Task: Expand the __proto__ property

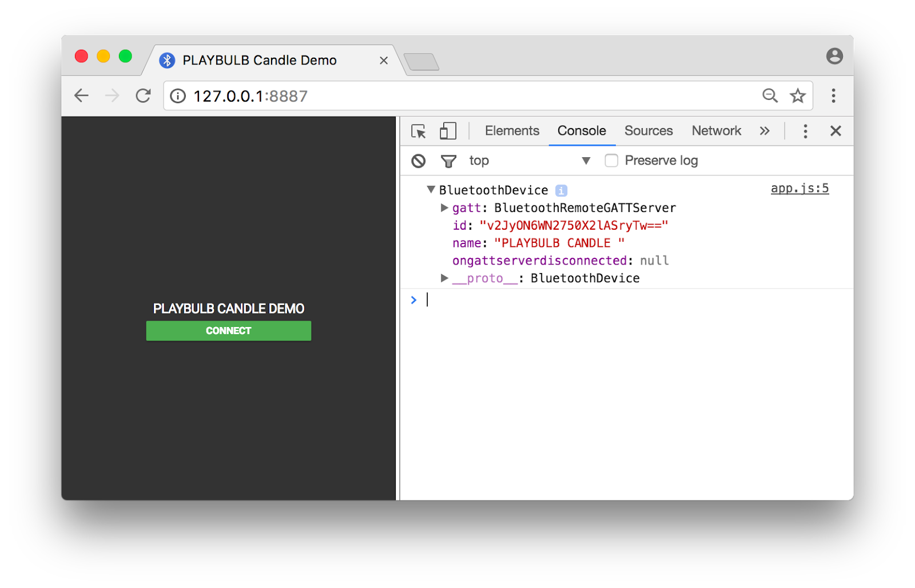Action: click(x=444, y=278)
